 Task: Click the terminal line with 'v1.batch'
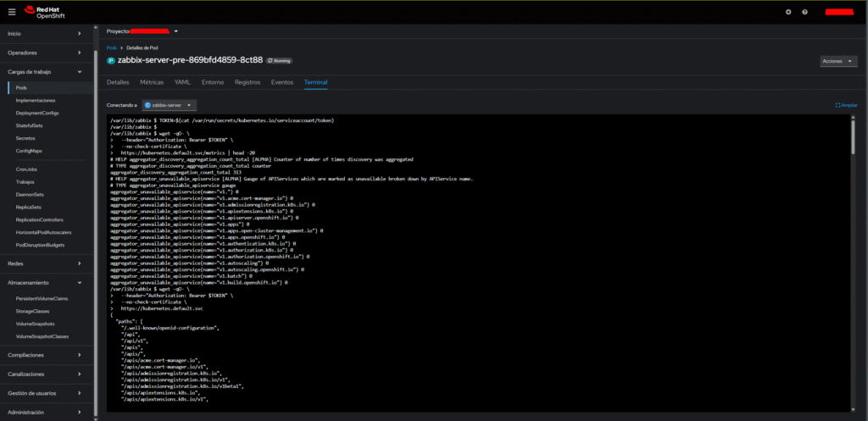tap(181, 276)
